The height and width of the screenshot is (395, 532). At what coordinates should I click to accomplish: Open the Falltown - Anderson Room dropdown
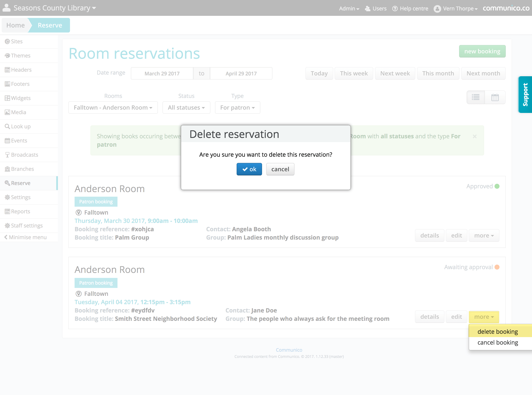(x=113, y=107)
